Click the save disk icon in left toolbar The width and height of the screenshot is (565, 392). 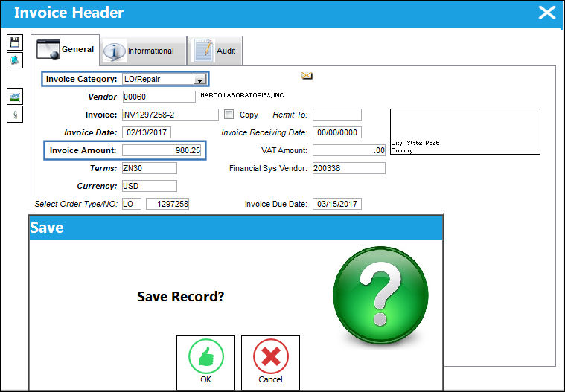tap(15, 42)
